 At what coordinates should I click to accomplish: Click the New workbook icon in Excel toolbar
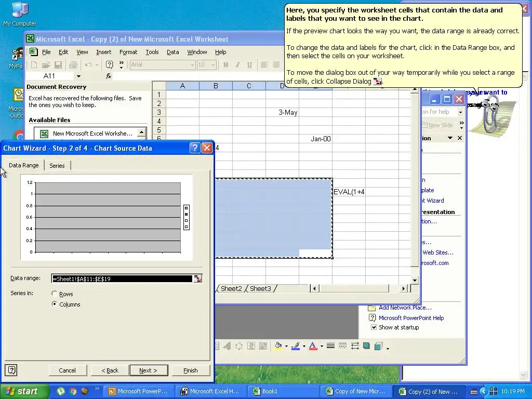click(34, 64)
